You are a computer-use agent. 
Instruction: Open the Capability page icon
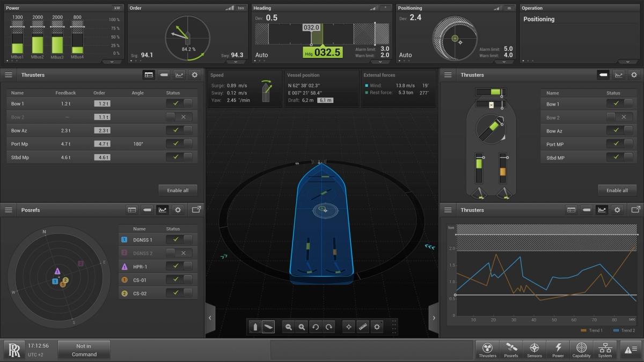581,350
